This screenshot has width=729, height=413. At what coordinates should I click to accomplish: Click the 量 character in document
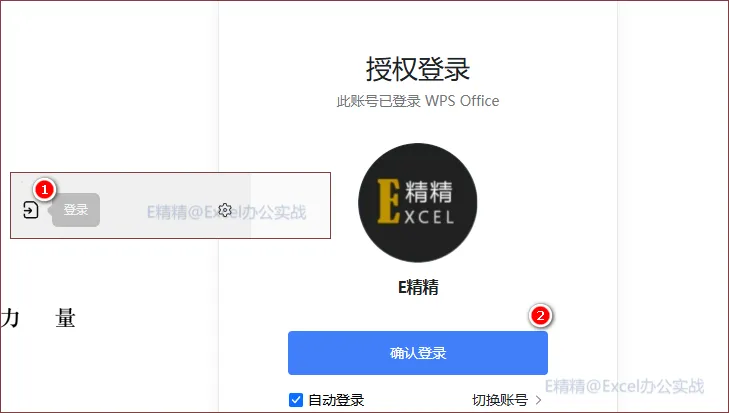[65, 318]
